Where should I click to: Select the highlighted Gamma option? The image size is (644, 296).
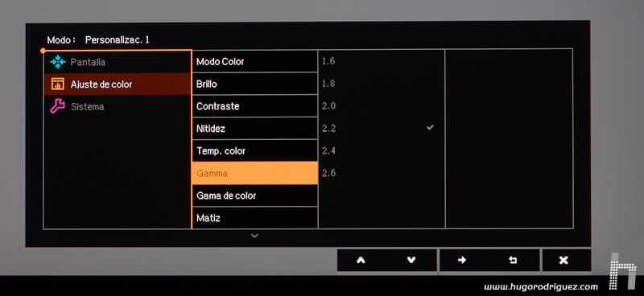point(254,173)
